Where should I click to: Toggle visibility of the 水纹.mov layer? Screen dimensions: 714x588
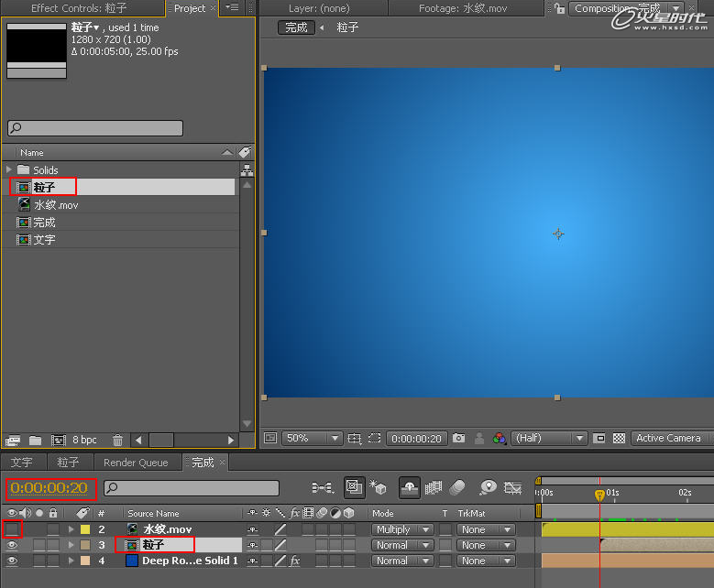13,529
